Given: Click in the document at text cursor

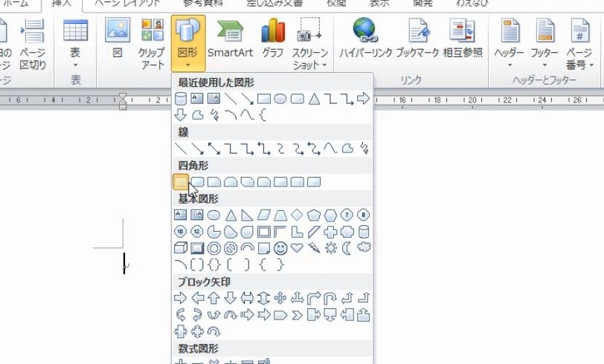Looking at the screenshot, I should (x=124, y=263).
